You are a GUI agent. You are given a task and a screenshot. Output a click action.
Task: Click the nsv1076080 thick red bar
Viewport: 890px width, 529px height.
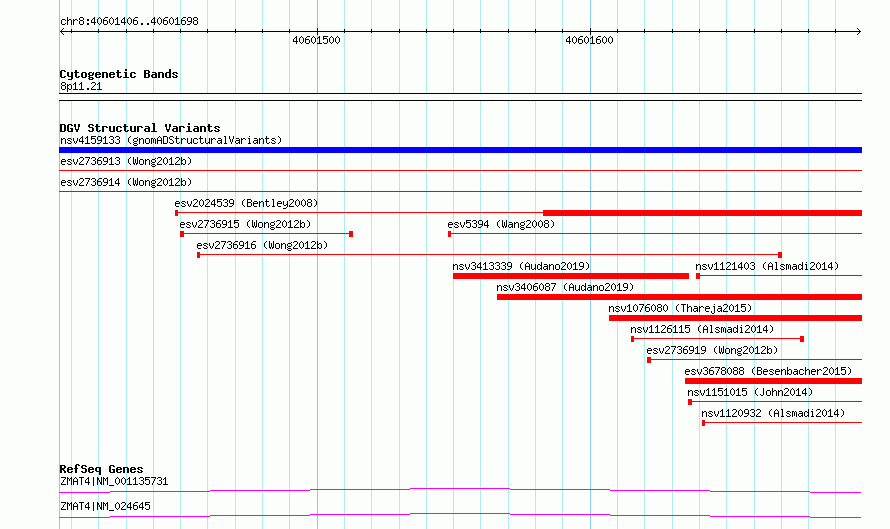tap(735, 318)
